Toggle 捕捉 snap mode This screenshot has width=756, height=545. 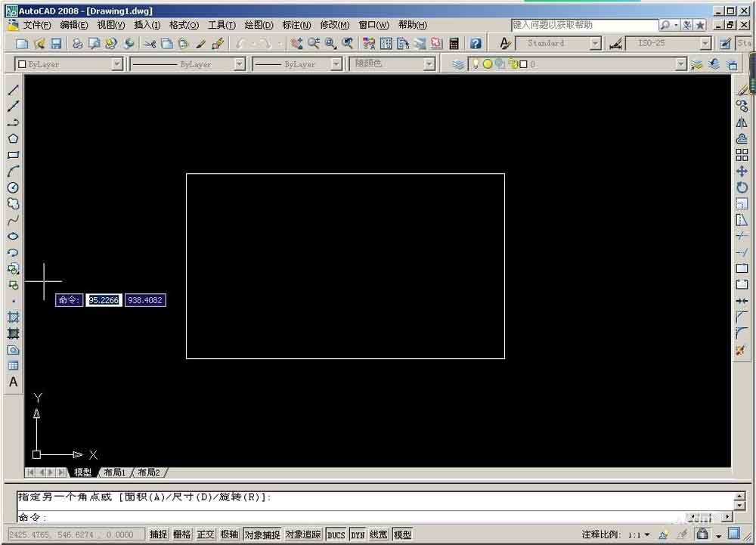click(158, 534)
